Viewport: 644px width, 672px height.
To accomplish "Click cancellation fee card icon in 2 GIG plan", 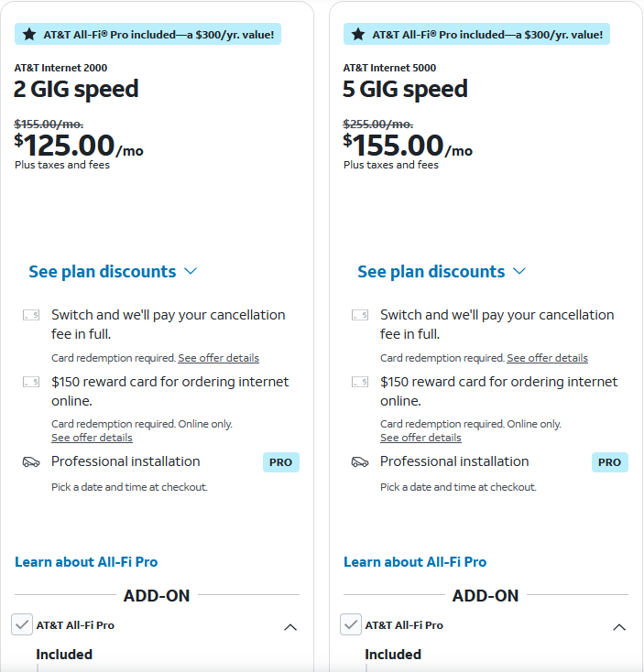I will coord(31,316).
